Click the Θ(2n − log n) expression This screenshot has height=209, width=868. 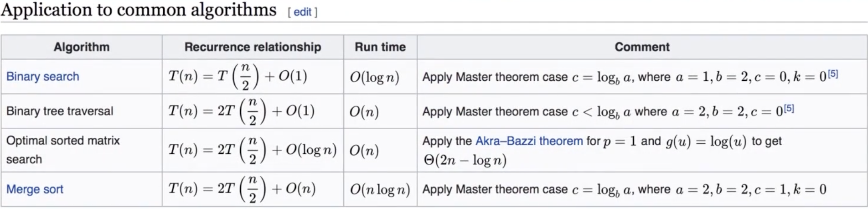click(465, 161)
